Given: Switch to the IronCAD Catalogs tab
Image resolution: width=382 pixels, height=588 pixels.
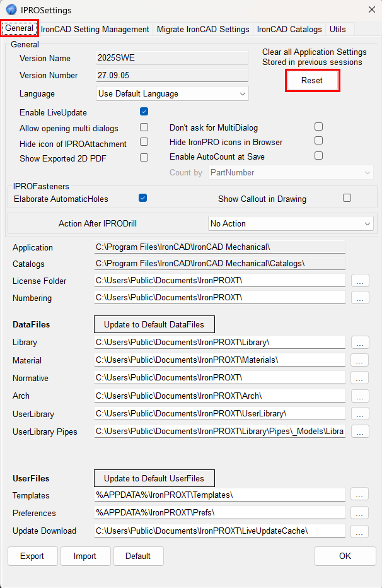Looking at the screenshot, I should (x=289, y=29).
